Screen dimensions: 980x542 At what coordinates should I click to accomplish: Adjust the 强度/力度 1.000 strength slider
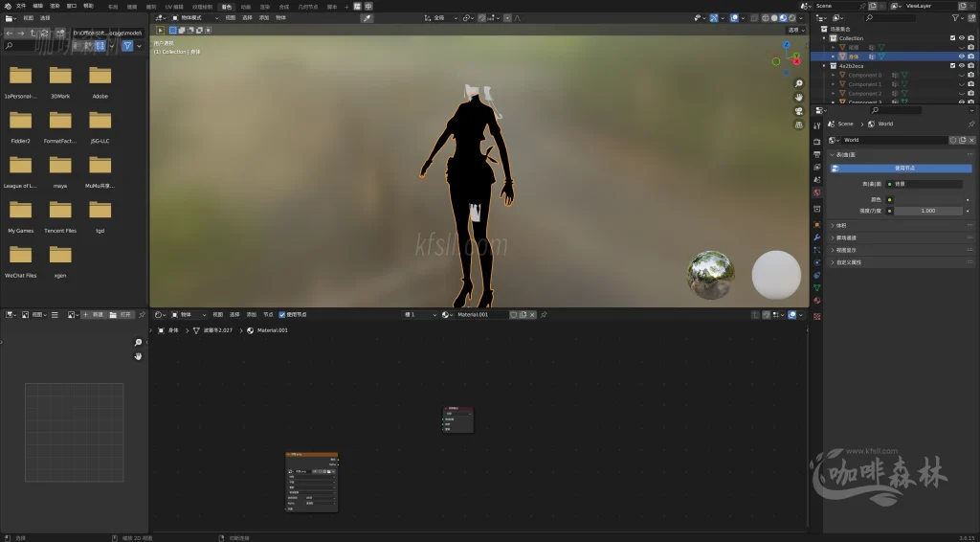pyautogui.click(x=928, y=211)
